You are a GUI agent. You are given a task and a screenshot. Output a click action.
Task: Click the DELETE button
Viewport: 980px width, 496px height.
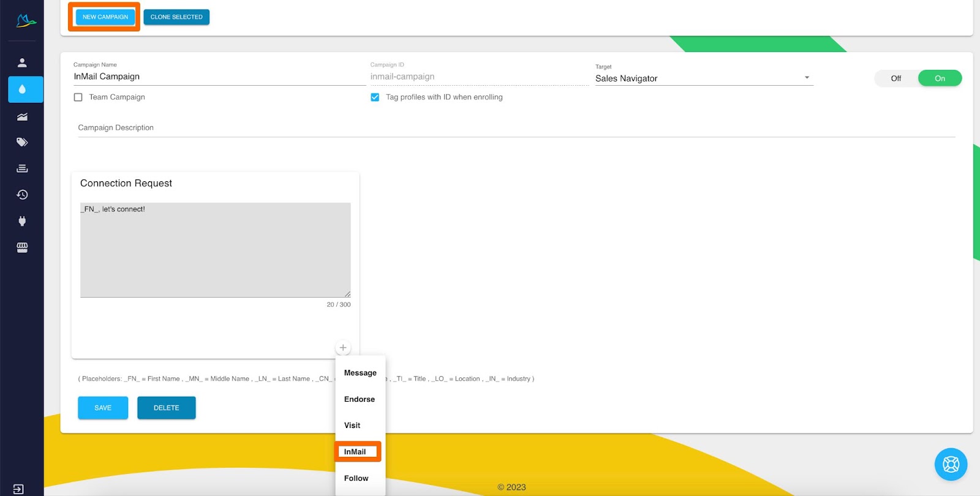167,408
